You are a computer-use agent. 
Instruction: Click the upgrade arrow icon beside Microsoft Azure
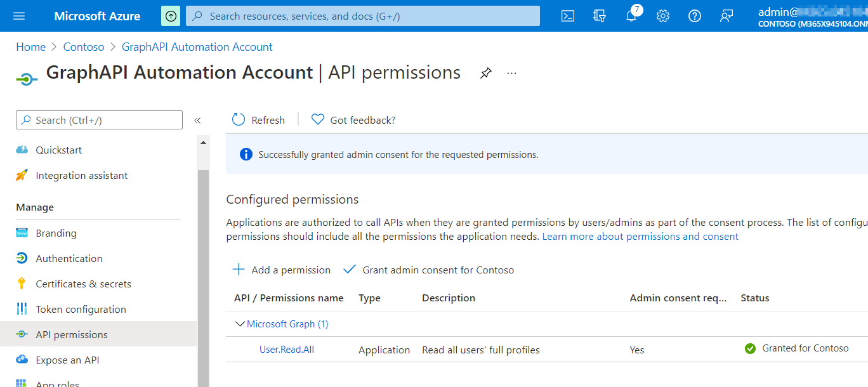click(x=171, y=16)
